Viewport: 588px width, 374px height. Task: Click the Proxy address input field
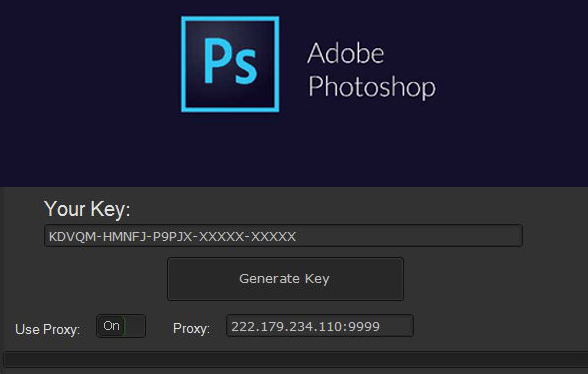[x=320, y=326]
